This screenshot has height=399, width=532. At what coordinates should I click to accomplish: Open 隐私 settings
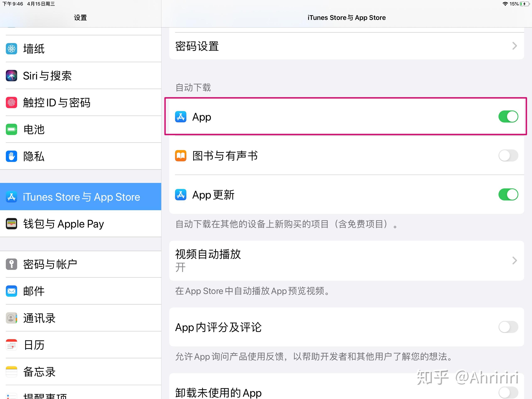click(81, 156)
